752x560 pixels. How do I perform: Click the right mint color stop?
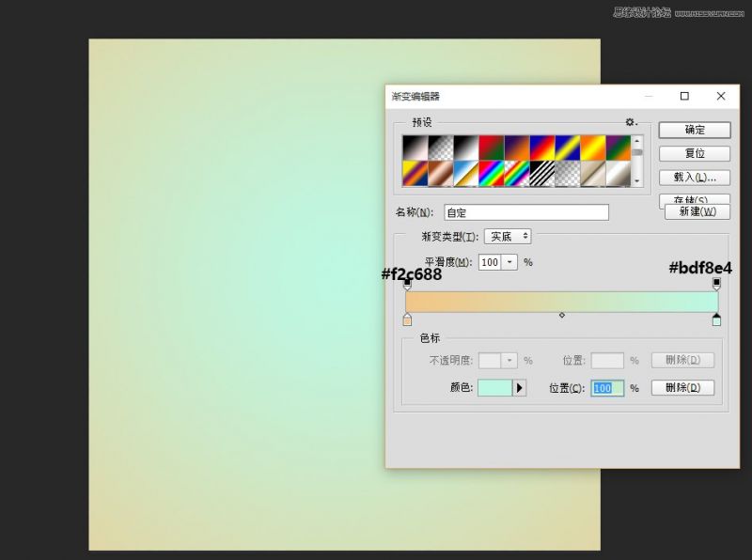[716, 319]
